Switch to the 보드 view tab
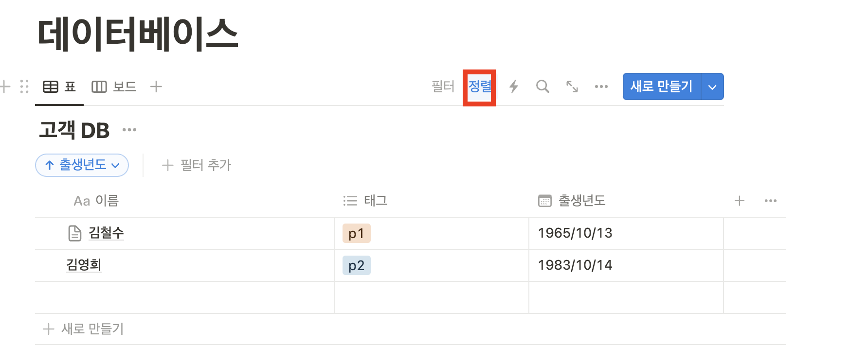The image size is (868, 346). tap(114, 86)
